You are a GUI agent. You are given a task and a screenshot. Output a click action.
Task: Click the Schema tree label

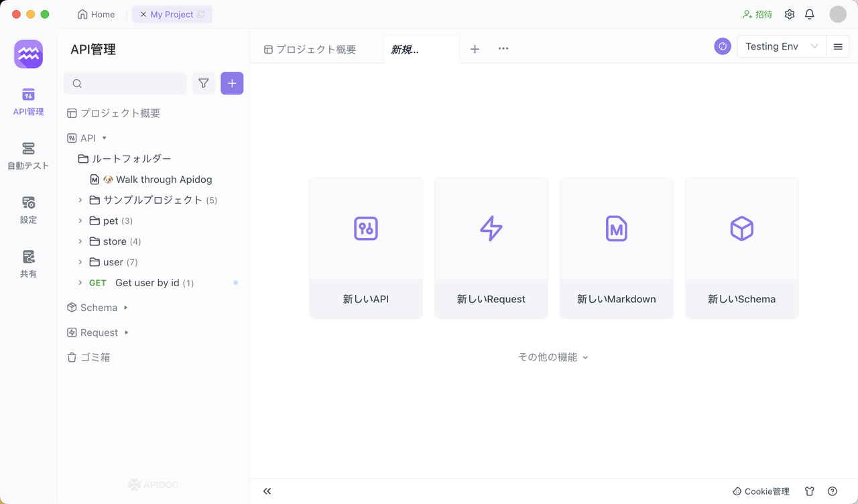[99, 308]
